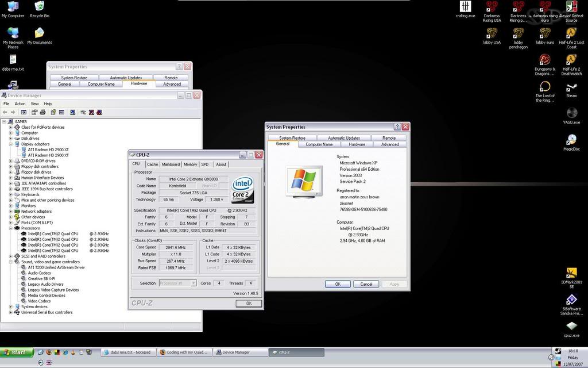Click OK in the CPU-Z window
The height and width of the screenshot is (368, 588).
249,304
